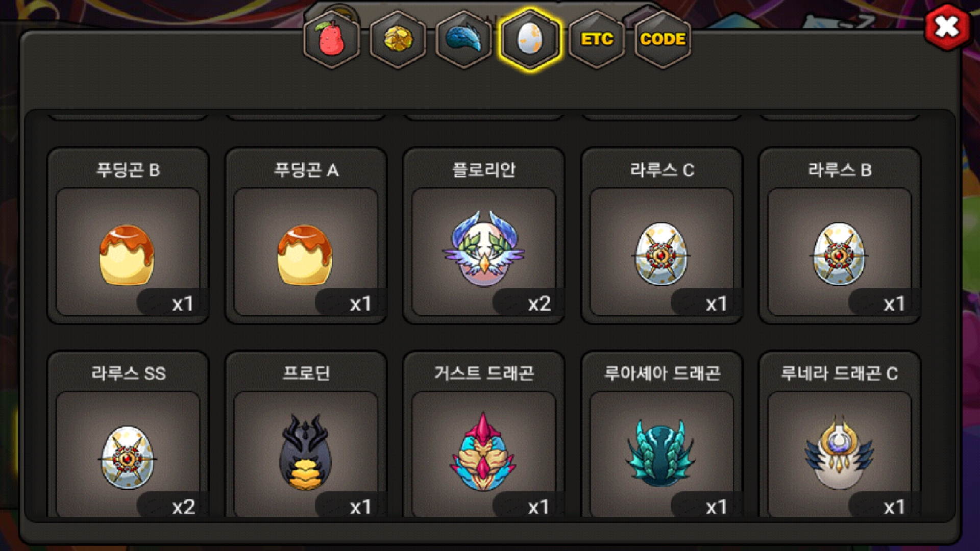Image resolution: width=980 pixels, height=551 pixels.
Task: Tap the x2 count on 플로리안
Action: click(539, 304)
